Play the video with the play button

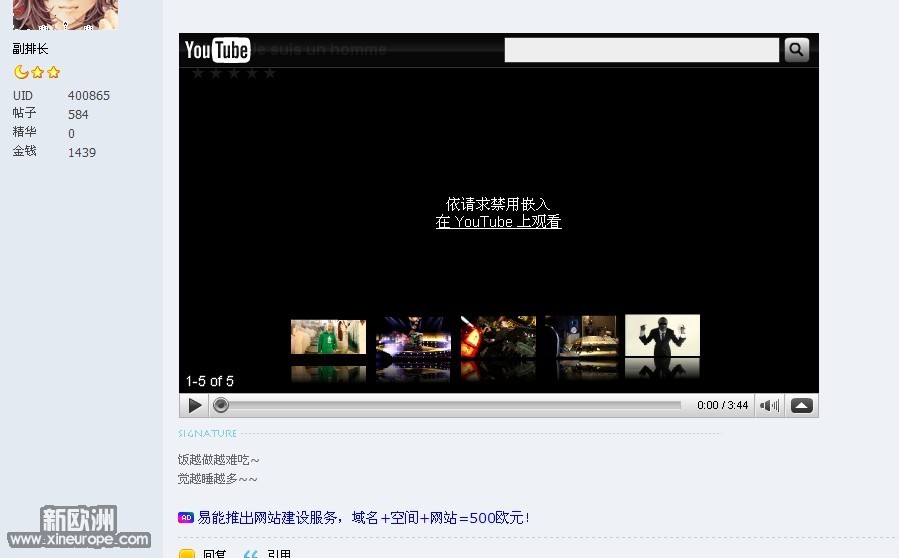pyautogui.click(x=195, y=405)
